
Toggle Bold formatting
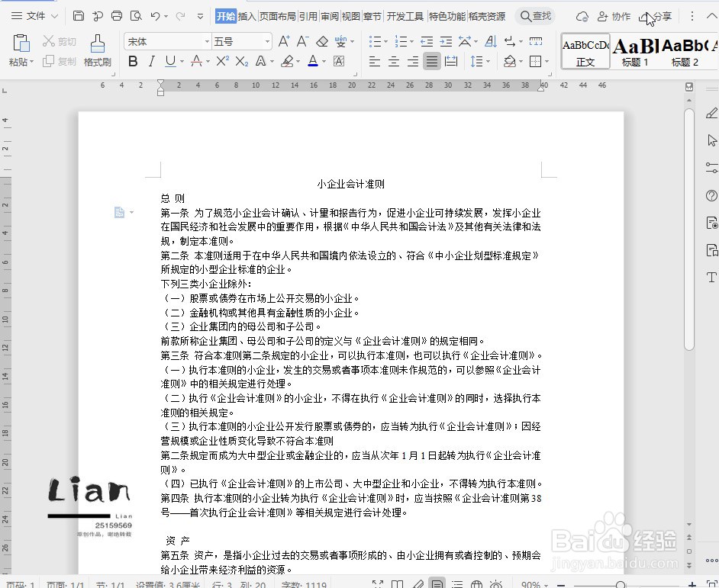click(133, 61)
